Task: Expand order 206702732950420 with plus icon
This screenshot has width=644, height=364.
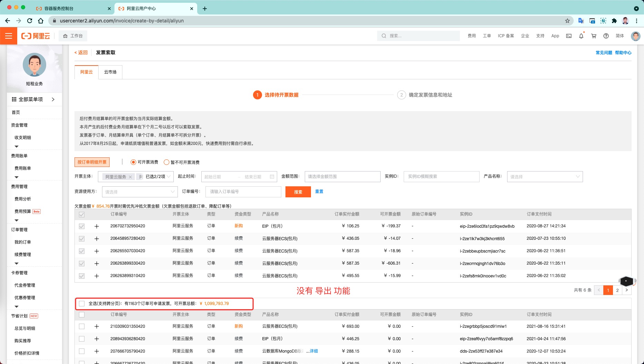Action: (97, 226)
